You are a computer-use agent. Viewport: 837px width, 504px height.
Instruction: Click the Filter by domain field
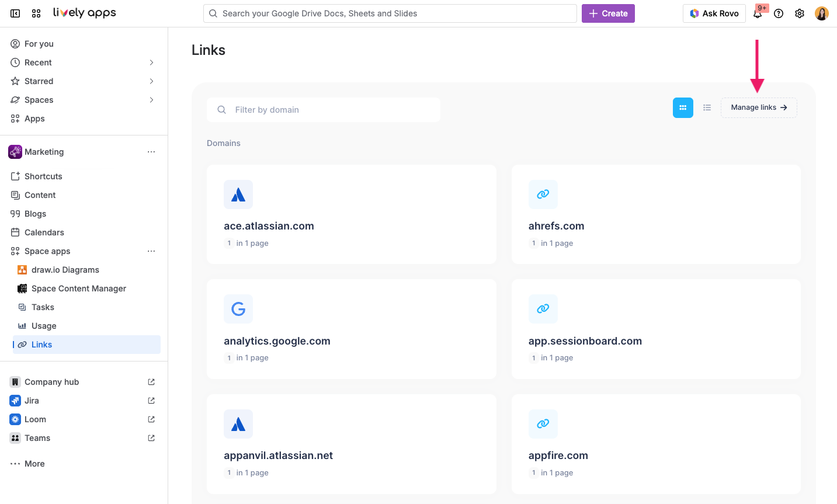pyautogui.click(x=324, y=109)
